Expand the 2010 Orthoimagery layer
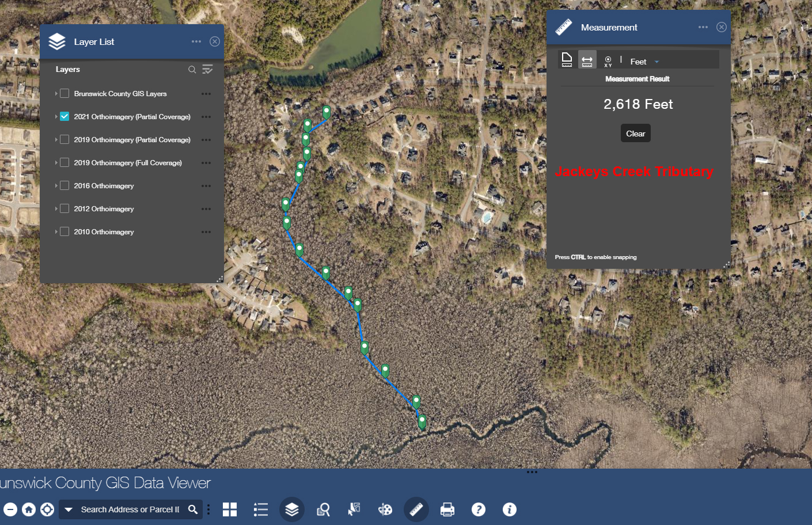The image size is (812, 525). point(56,231)
